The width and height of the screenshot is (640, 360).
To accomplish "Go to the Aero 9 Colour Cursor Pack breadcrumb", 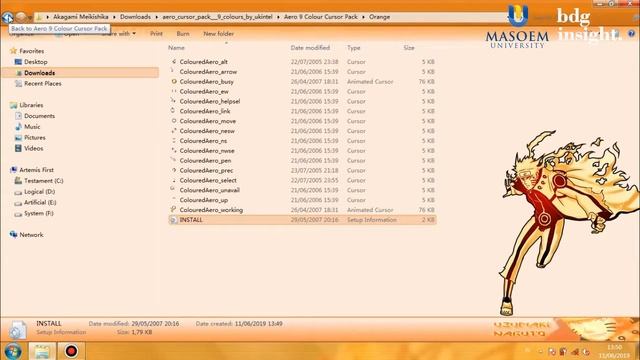I will [320, 17].
